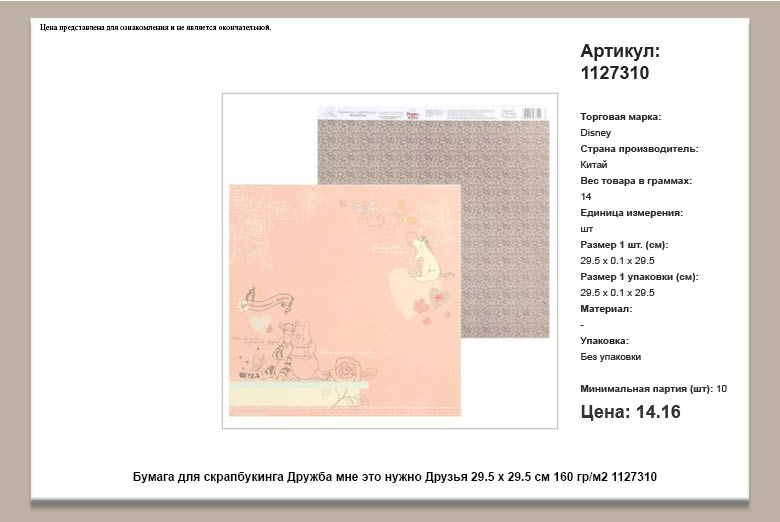The width and height of the screenshot is (780, 522).
Task: Click the 'Материал:' label
Action: pyautogui.click(x=606, y=309)
